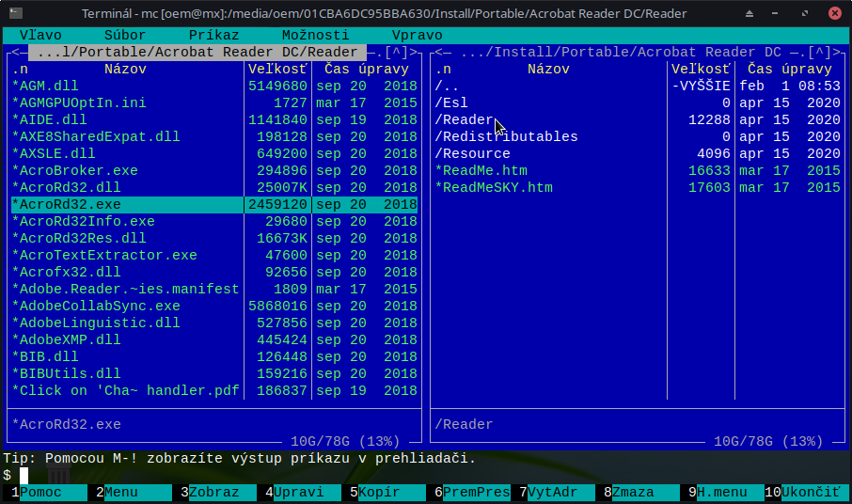Click the size 2459120 cell of AcroRd32.exe
This screenshot has width=852, height=504.
click(277, 204)
